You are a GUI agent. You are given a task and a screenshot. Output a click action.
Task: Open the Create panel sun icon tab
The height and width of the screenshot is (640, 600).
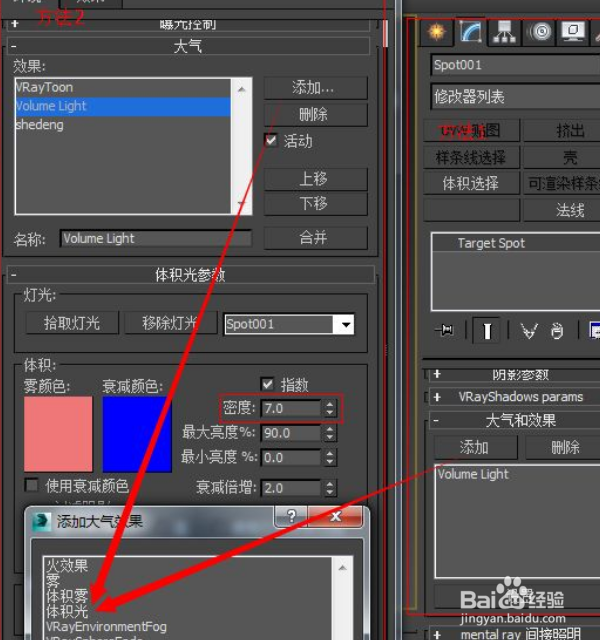436,31
